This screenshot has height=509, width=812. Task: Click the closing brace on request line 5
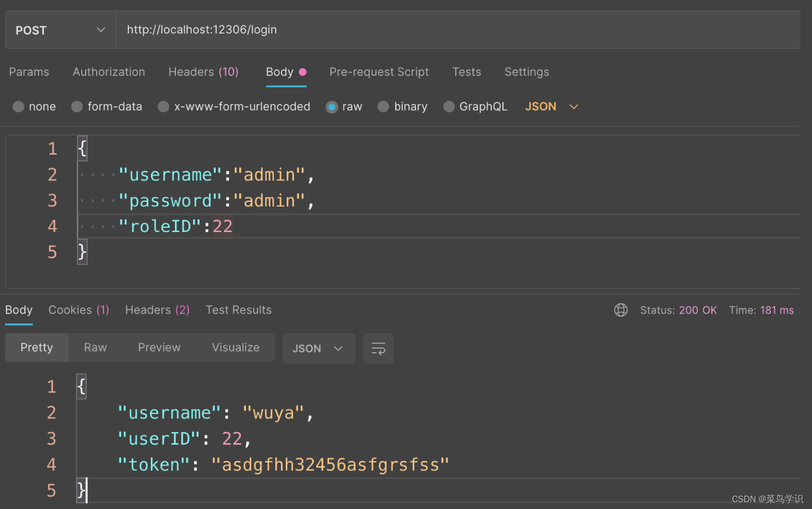coord(82,252)
